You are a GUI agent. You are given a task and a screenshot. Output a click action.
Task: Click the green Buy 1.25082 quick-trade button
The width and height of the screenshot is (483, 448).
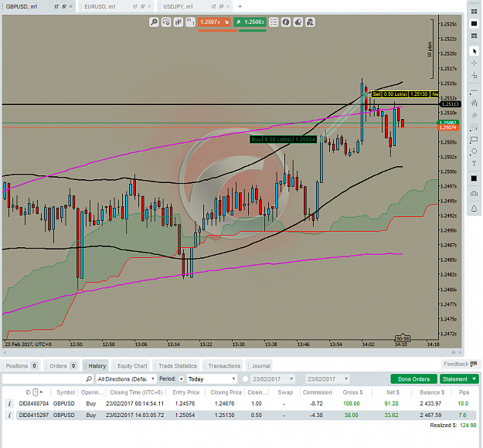coord(250,22)
